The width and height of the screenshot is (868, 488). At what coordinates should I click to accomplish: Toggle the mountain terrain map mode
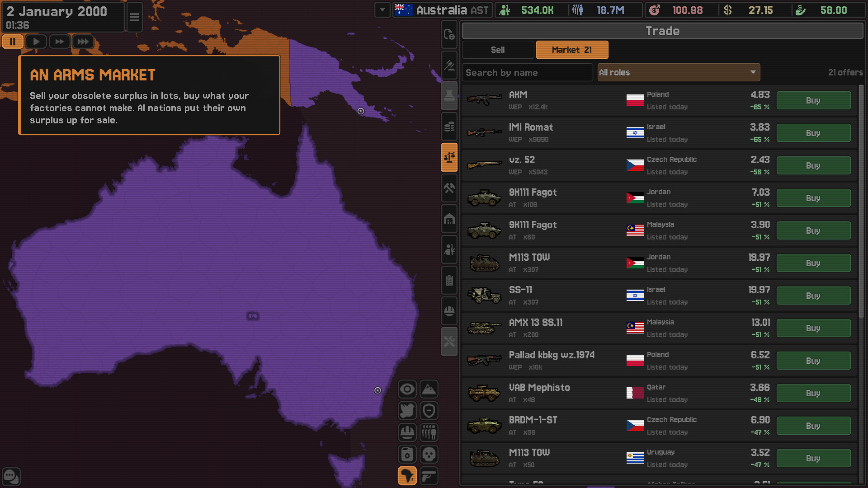tap(429, 389)
